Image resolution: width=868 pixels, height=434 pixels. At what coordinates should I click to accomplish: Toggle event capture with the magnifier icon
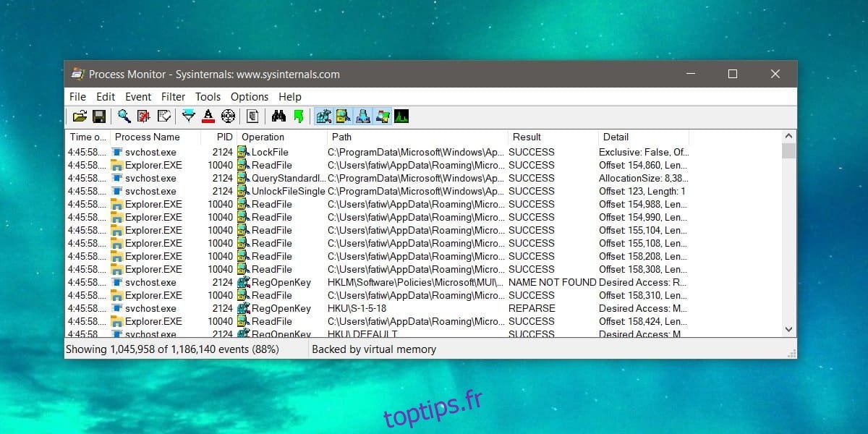tap(124, 116)
